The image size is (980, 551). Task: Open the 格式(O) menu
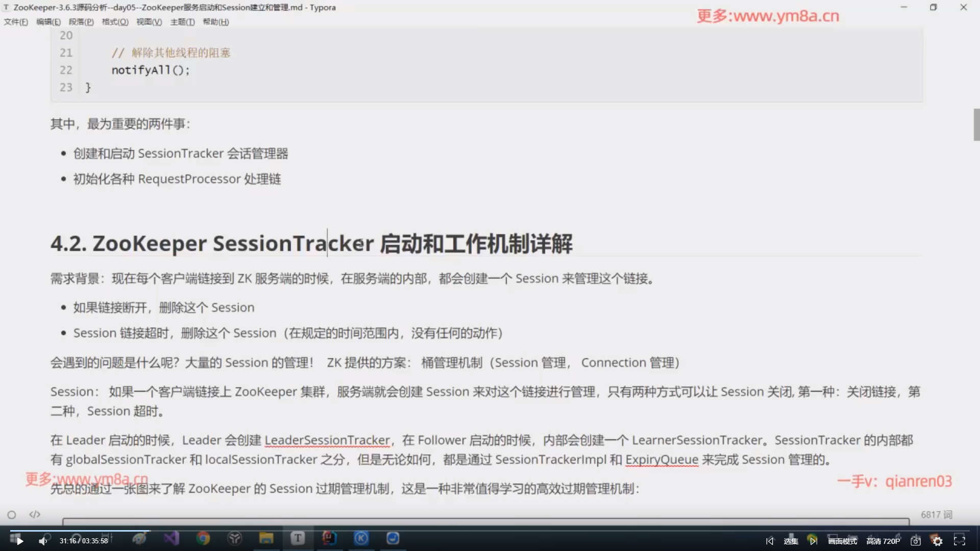point(115,22)
